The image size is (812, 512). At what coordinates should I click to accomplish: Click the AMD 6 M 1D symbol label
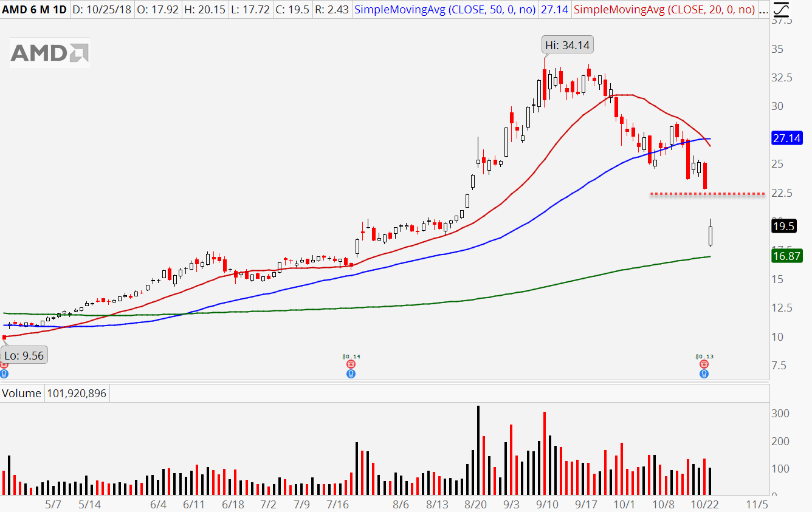pos(35,10)
